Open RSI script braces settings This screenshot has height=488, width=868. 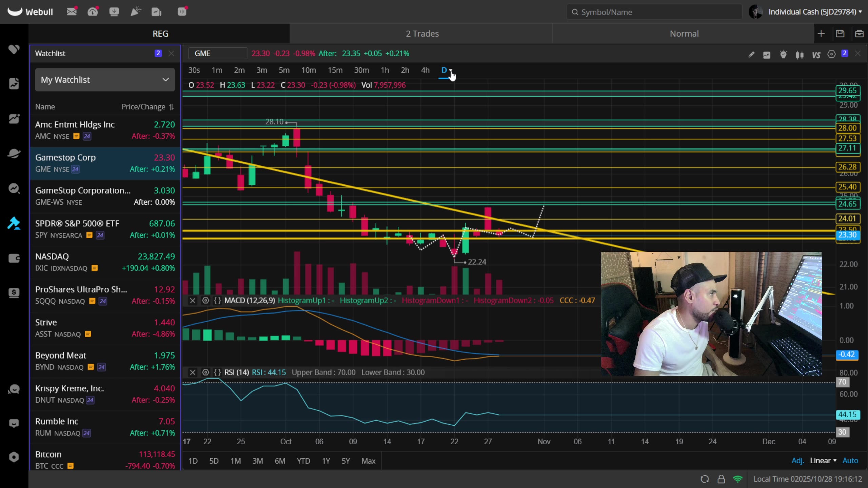[x=217, y=372]
